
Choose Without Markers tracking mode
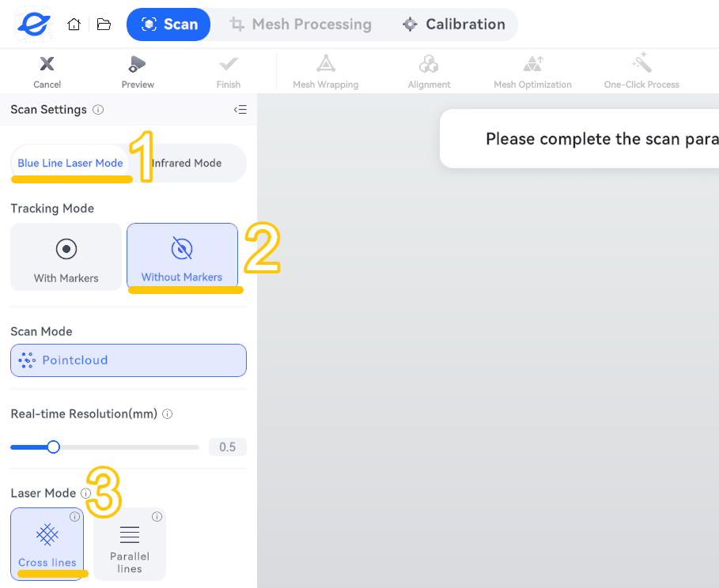pos(182,256)
